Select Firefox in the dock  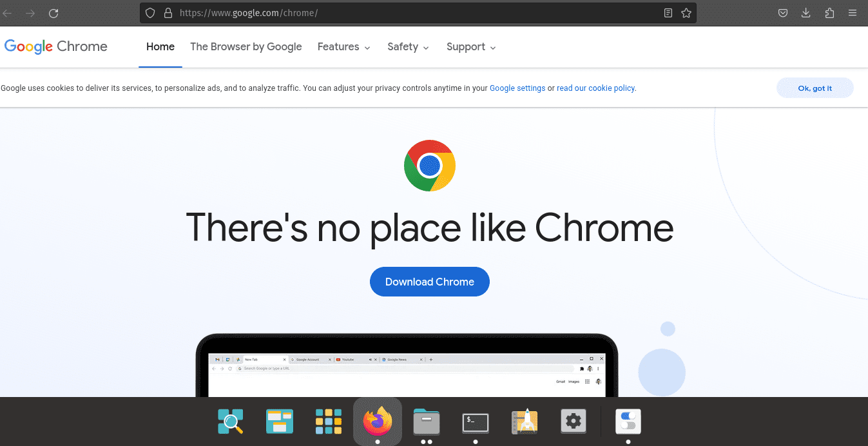(x=378, y=422)
